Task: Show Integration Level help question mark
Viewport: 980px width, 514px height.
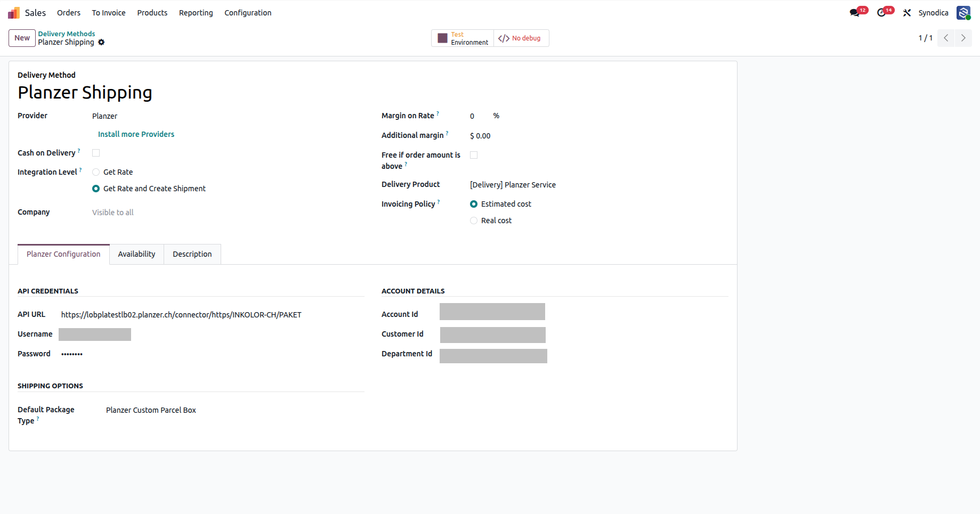Action: pyautogui.click(x=80, y=170)
